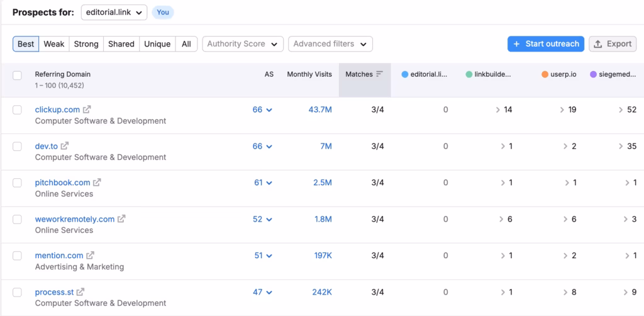Select the dev.to row checkbox
Image resolution: width=644 pixels, height=316 pixels.
(x=17, y=146)
